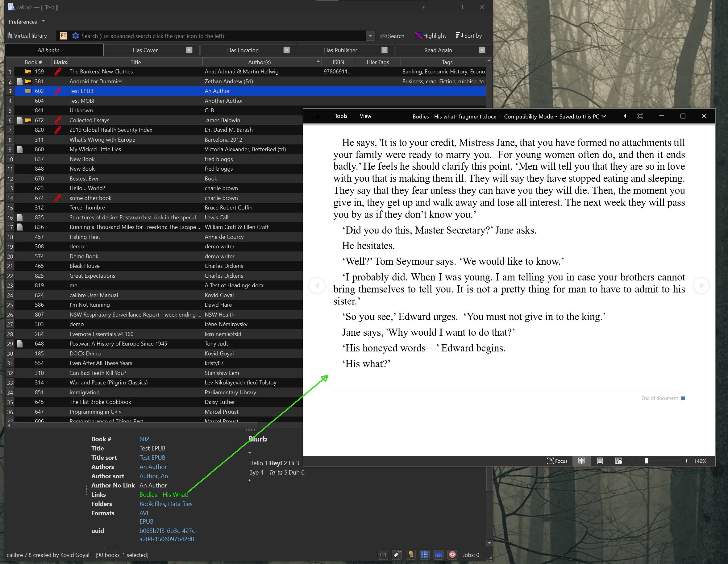Open the Word View menu

coord(365,116)
